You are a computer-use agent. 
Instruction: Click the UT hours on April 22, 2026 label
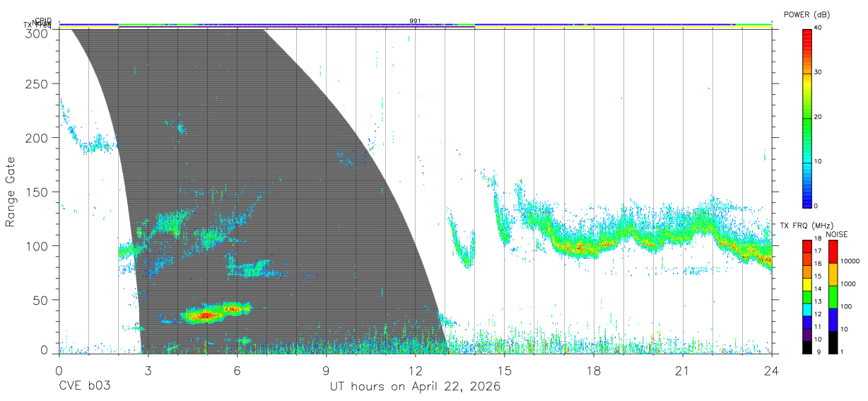pyautogui.click(x=415, y=387)
